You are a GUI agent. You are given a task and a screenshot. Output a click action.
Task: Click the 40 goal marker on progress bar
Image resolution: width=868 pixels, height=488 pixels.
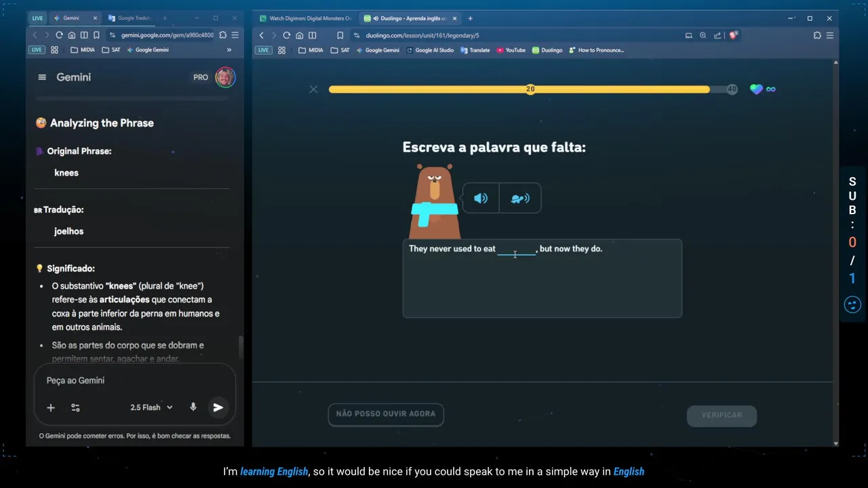(732, 89)
